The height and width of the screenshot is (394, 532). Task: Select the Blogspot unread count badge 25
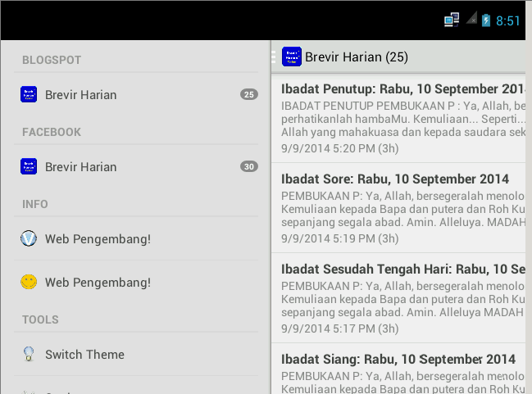tap(249, 94)
